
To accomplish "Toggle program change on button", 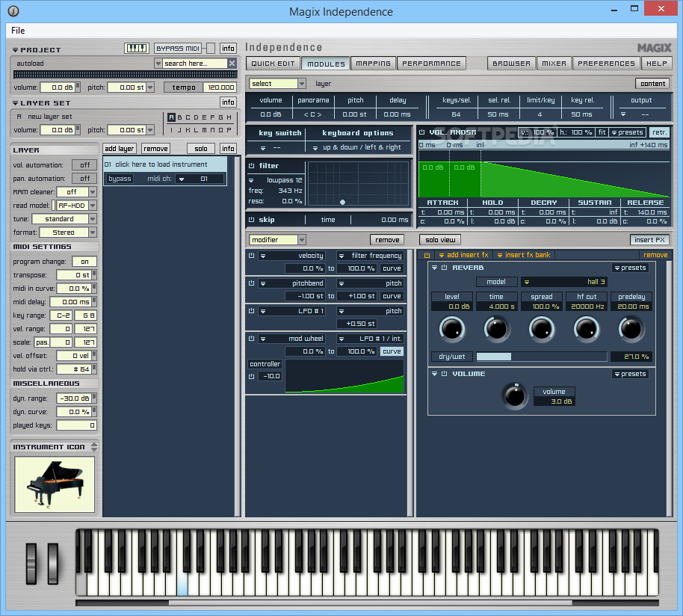I will point(84,262).
